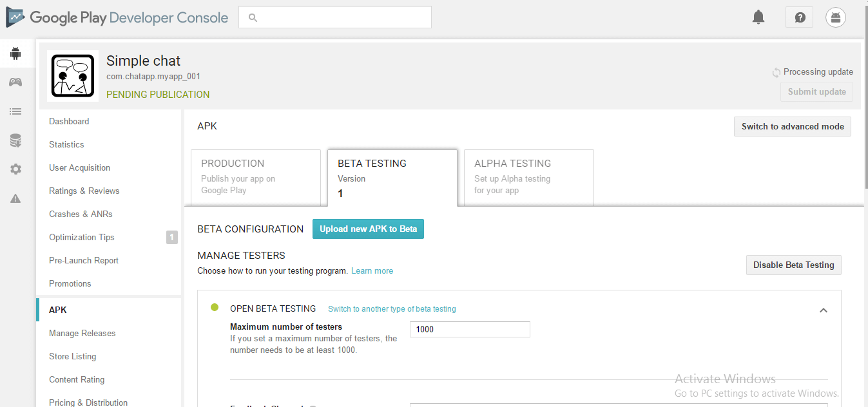Open Settings gear icon in left rail
The width and height of the screenshot is (868, 407).
pyautogui.click(x=15, y=169)
